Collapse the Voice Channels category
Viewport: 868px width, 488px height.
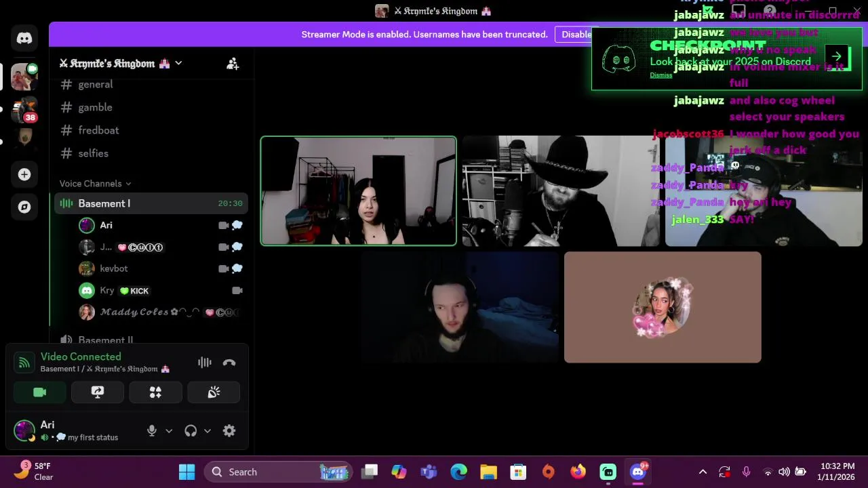pyautogui.click(x=95, y=184)
